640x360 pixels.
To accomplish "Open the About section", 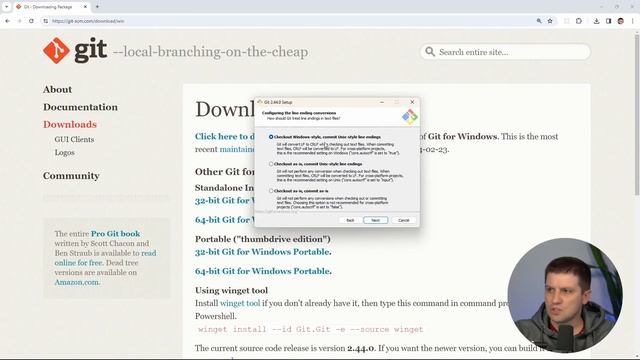I will tap(58, 89).
